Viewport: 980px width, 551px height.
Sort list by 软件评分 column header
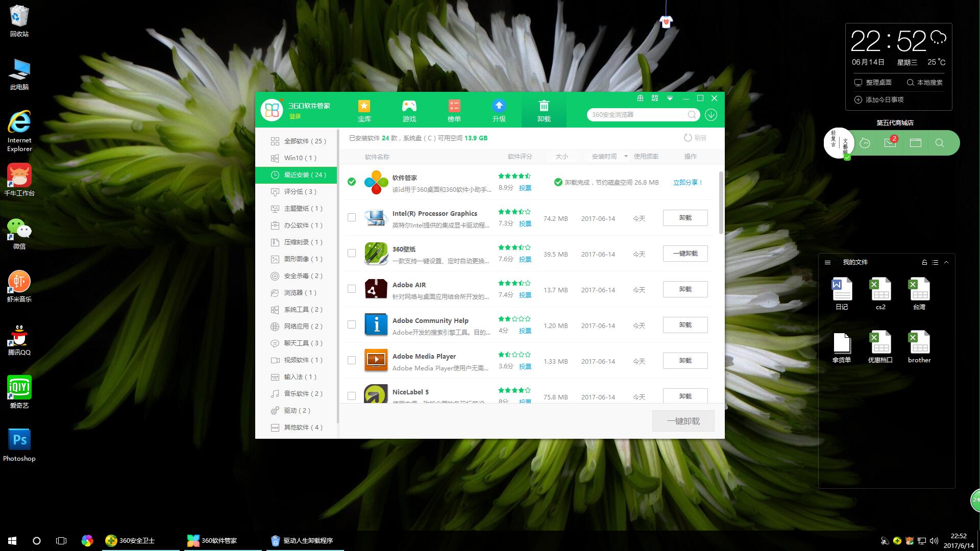coord(520,156)
